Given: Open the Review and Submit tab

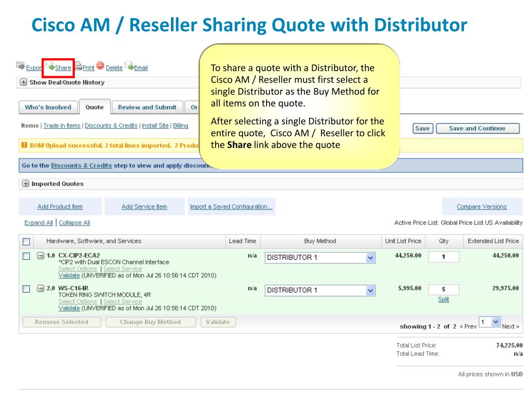Looking at the screenshot, I should point(147,107).
